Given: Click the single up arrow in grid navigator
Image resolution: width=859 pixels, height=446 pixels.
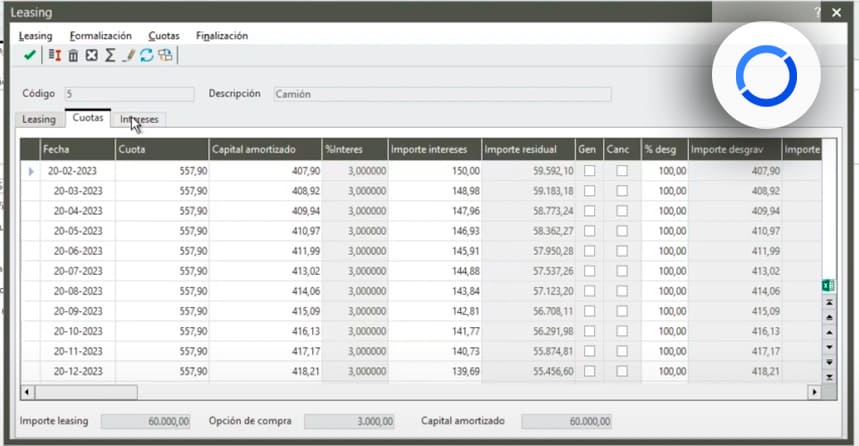Looking at the screenshot, I should click(x=829, y=332).
